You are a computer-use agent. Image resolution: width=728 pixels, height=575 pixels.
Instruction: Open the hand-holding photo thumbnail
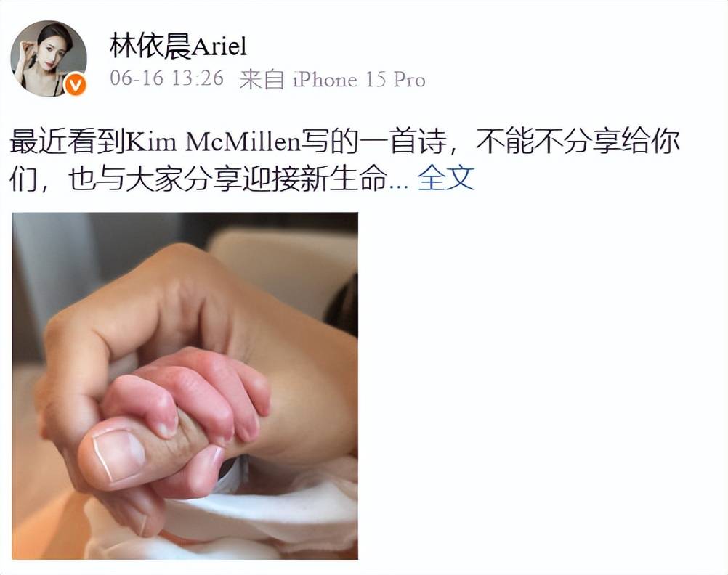[185, 386]
